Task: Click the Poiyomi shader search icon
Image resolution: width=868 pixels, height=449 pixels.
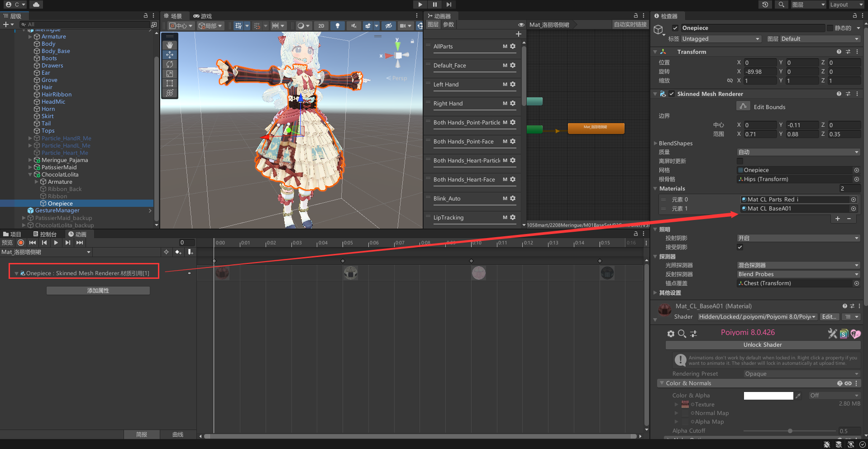Action: [682, 334]
